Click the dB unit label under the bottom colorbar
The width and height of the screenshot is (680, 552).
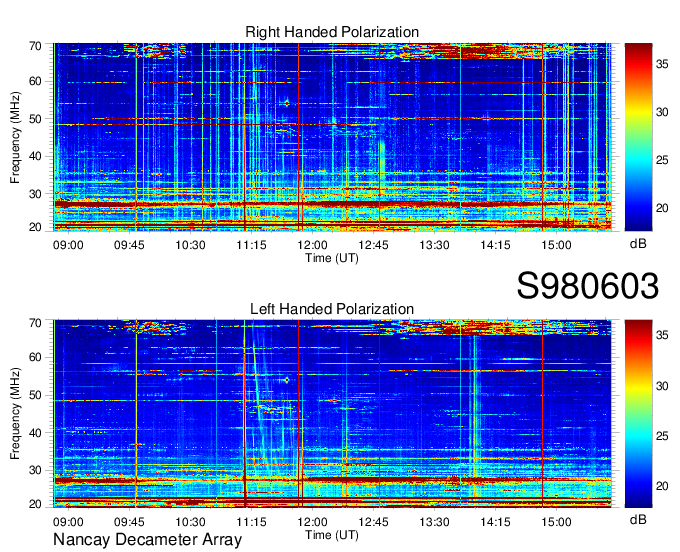click(x=638, y=519)
